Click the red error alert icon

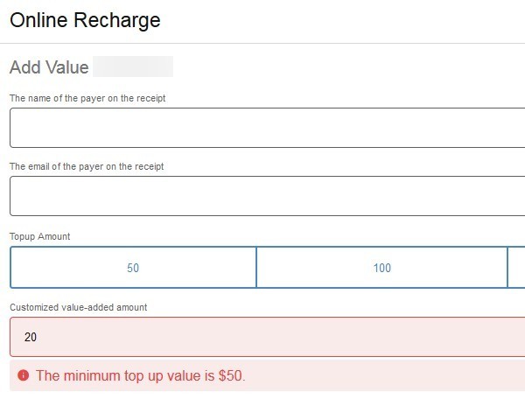(23, 375)
